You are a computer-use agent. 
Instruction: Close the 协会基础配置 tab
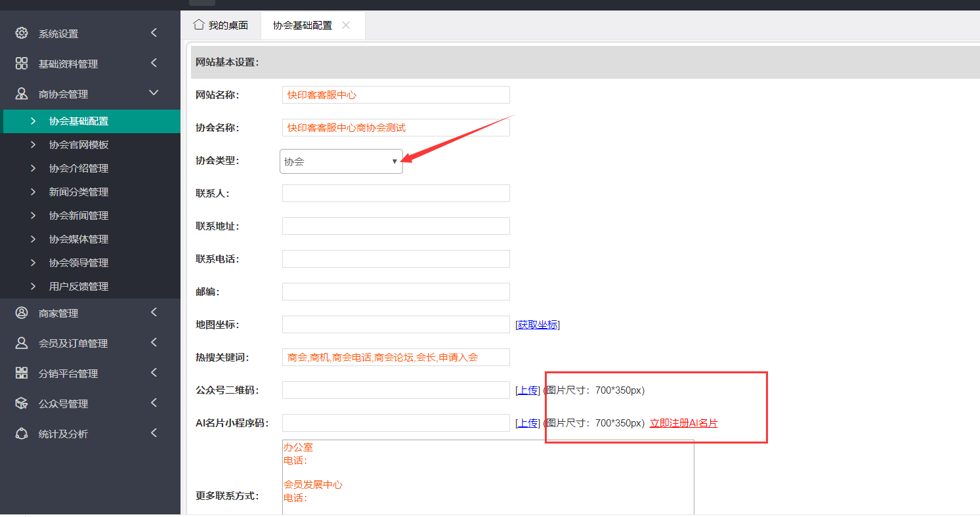[346, 26]
